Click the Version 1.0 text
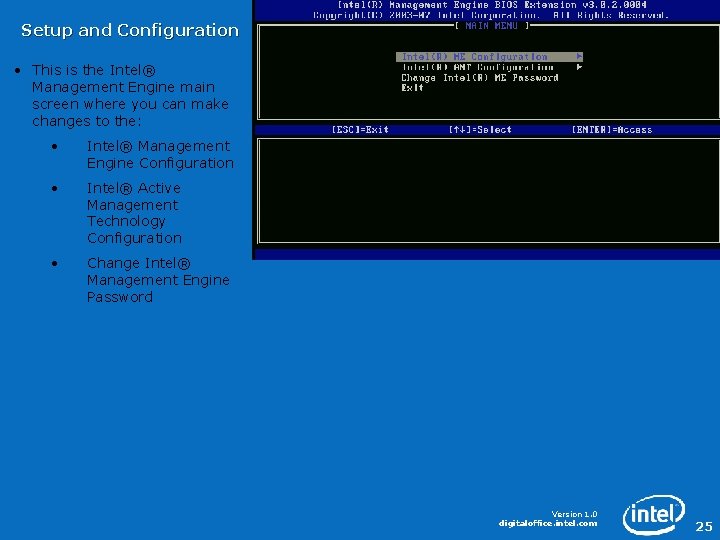Screen dimensions: 720x540 (574, 514)
